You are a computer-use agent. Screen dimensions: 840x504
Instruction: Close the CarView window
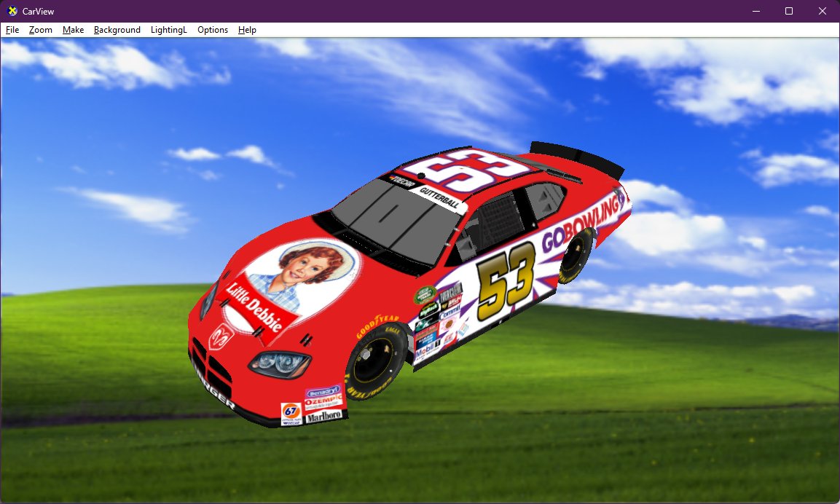coord(823,11)
